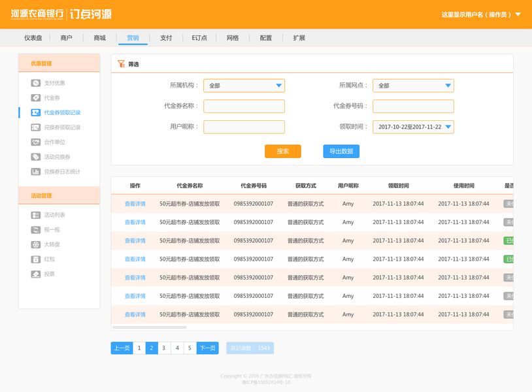Switch to the 商城 tab
The height and width of the screenshot is (392, 532).
coord(100,38)
